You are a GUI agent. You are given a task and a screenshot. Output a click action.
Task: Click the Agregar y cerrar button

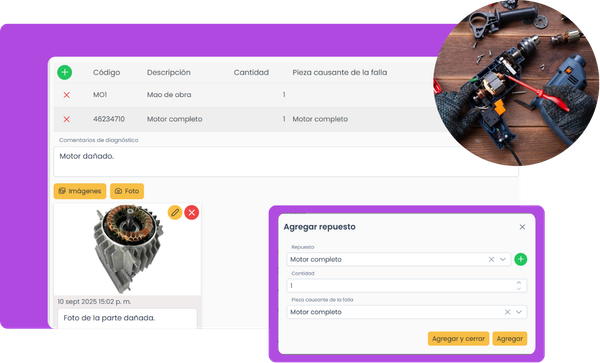coord(458,339)
